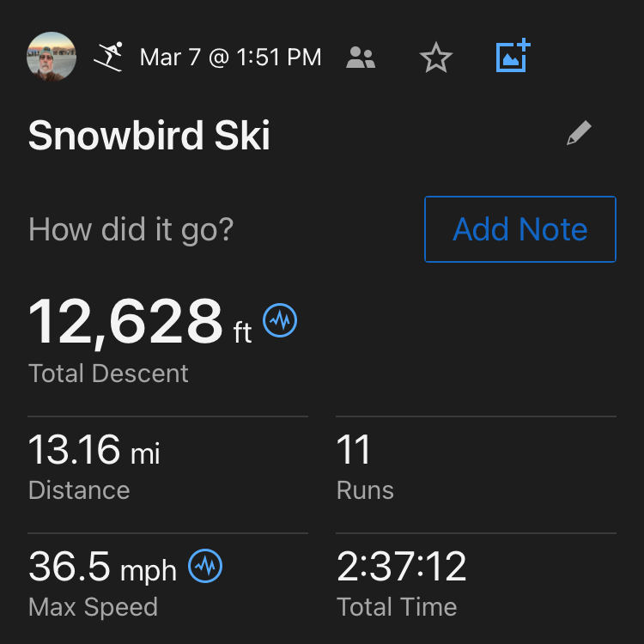Screen dimensions: 644x644
Task: Add a photo using the image plus icon
Action: pyautogui.click(x=513, y=57)
